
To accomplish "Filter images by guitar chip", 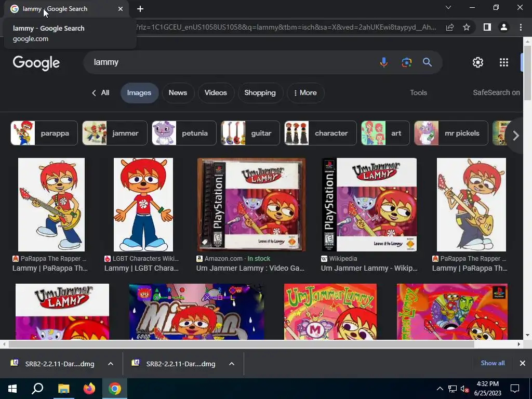I will [250, 133].
